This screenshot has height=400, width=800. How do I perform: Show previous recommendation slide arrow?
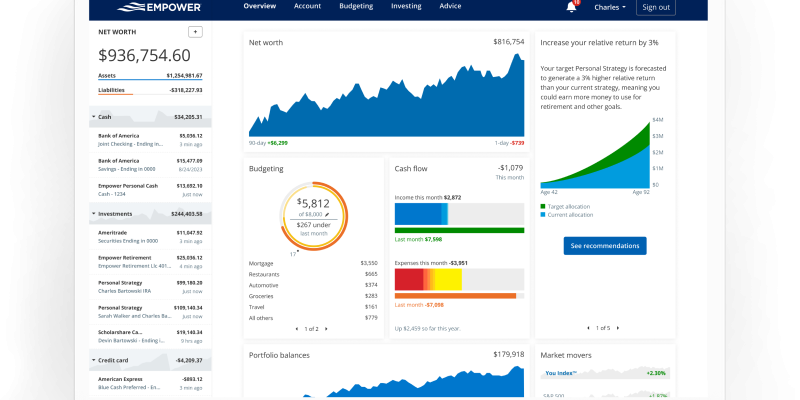click(x=588, y=328)
